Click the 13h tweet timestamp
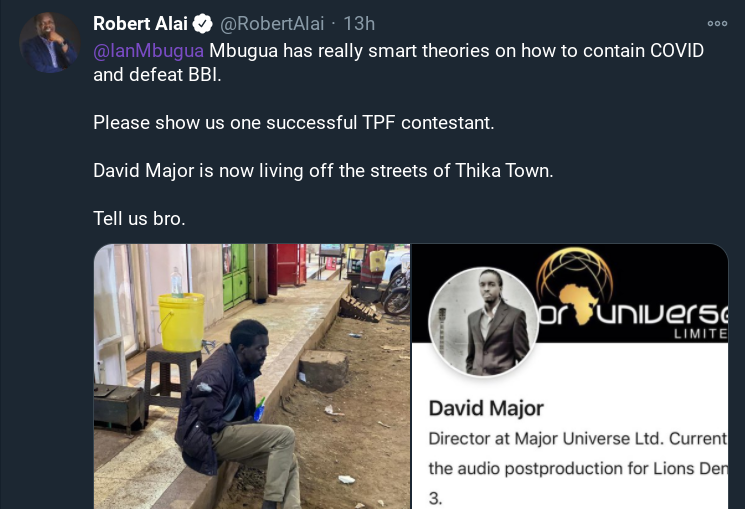The height and width of the screenshot is (509, 745). [x=359, y=24]
